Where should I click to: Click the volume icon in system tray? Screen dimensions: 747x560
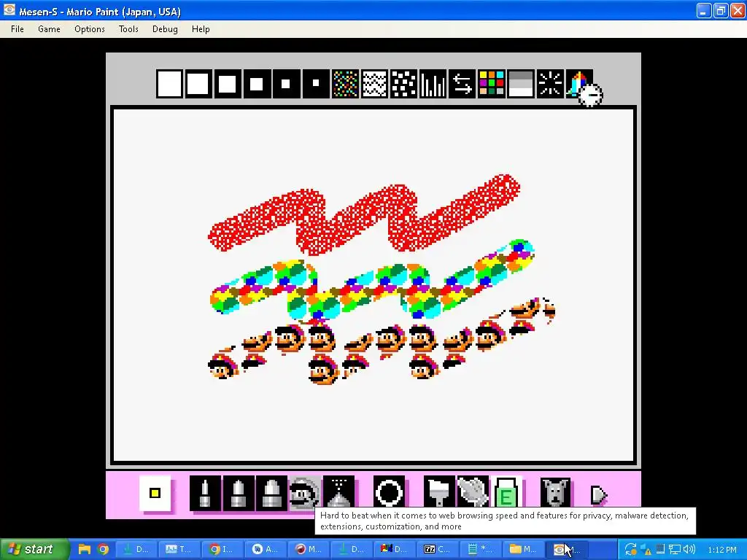(x=689, y=550)
